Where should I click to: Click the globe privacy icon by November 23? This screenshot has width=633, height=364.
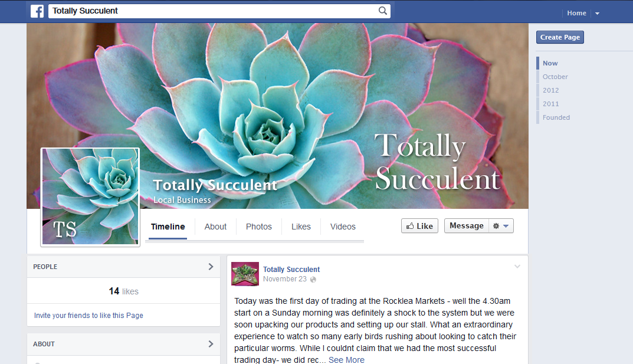(313, 279)
